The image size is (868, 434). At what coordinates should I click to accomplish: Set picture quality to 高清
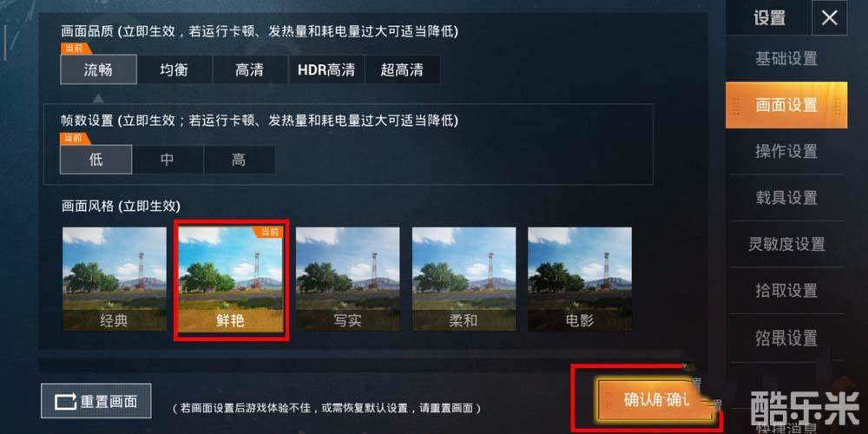[x=249, y=69]
